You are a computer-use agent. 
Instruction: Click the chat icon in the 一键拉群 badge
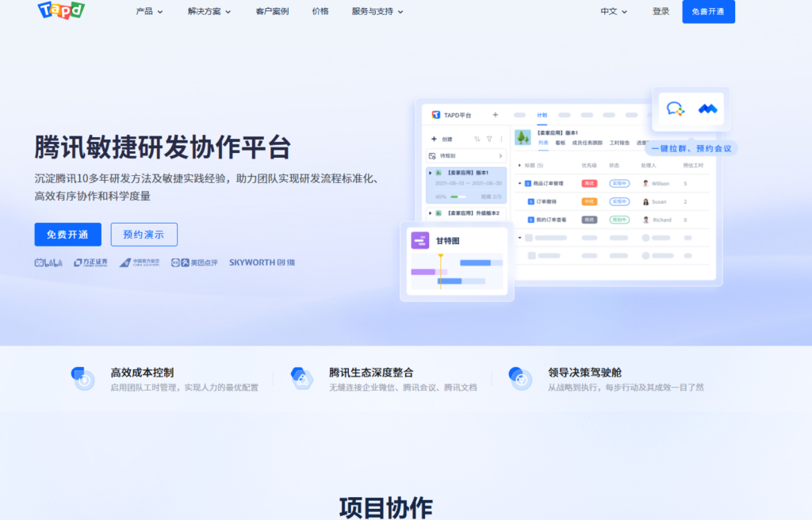coord(676,109)
